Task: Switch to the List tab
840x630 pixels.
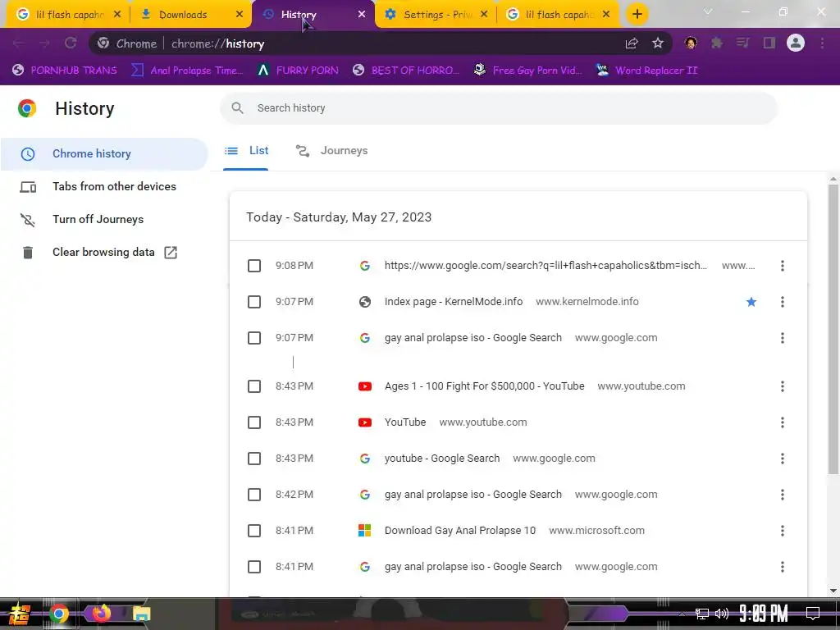Action: (246, 151)
